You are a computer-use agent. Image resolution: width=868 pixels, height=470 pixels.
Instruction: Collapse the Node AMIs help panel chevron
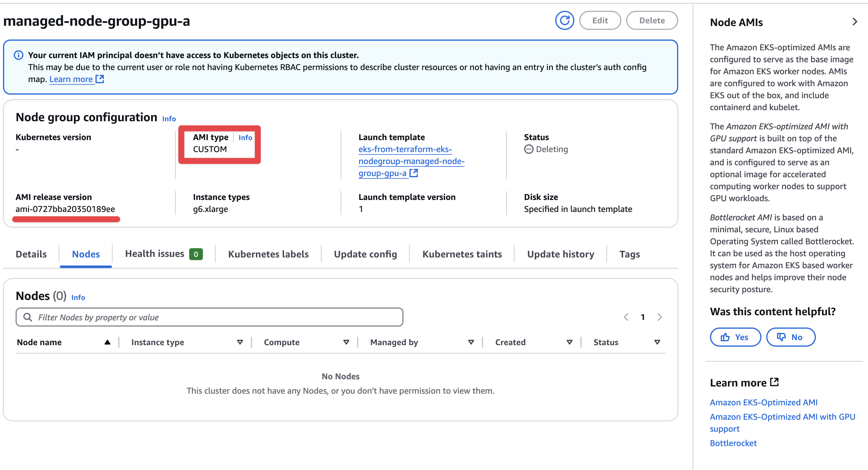coord(855,22)
